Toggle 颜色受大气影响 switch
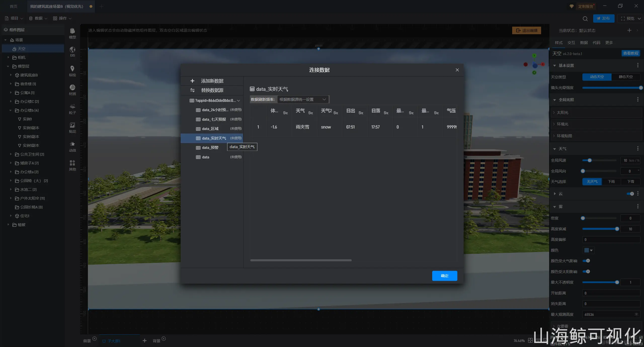 (586, 261)
